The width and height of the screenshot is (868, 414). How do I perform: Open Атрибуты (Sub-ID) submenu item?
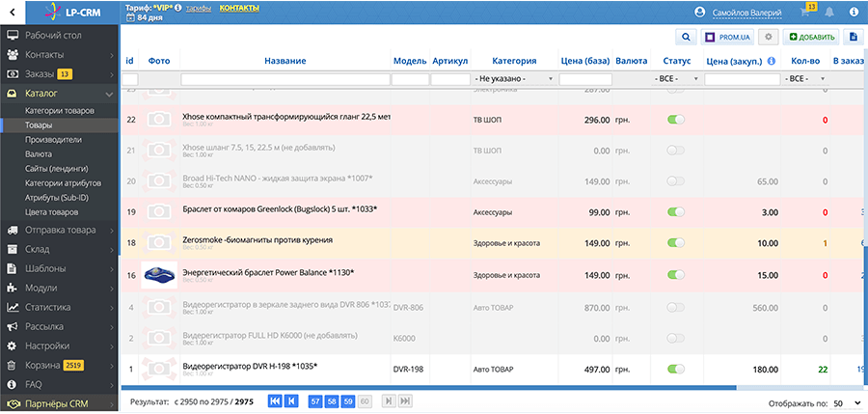tap(57, 197)
